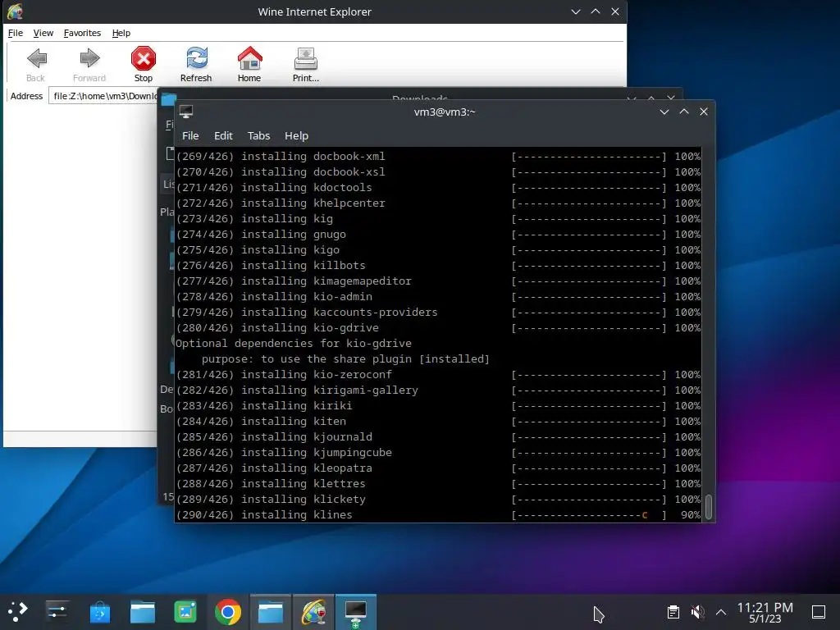Click the muted volume tray icon
Image resolution: width=840 pixels, height=630 pixels.
click(x=697, y=612)
